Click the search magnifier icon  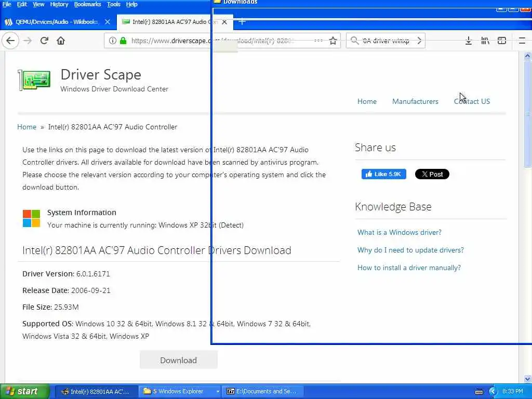coord(354,41)
